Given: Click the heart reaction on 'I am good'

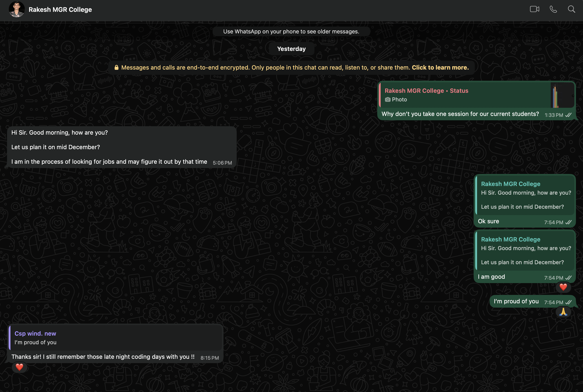Looking at the screenshot, I should click(x=563, y=287).
